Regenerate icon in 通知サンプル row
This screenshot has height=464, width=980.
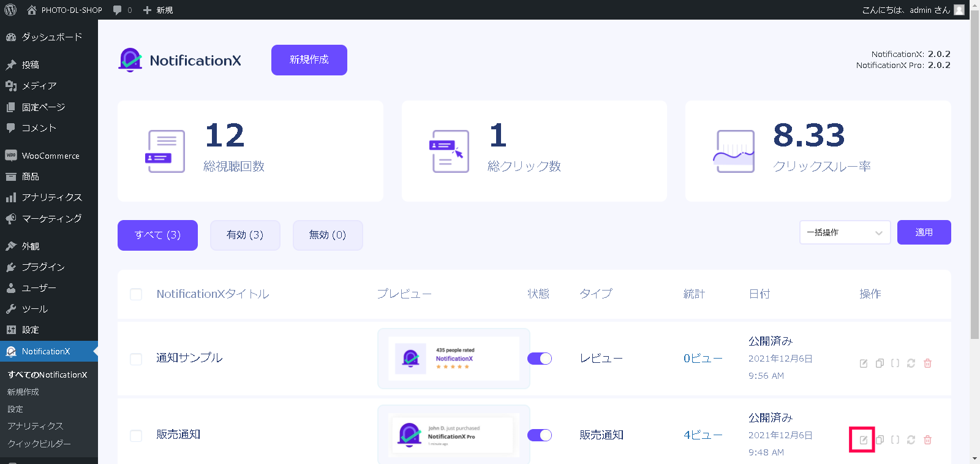point(911,363)
